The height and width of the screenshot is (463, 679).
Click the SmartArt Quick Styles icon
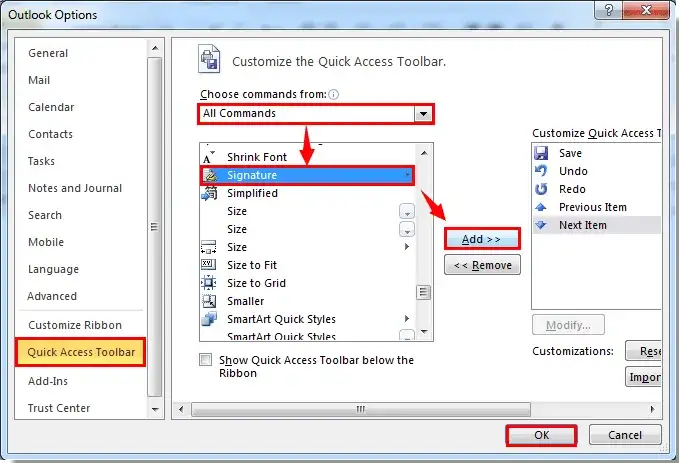tap(210, 319)
